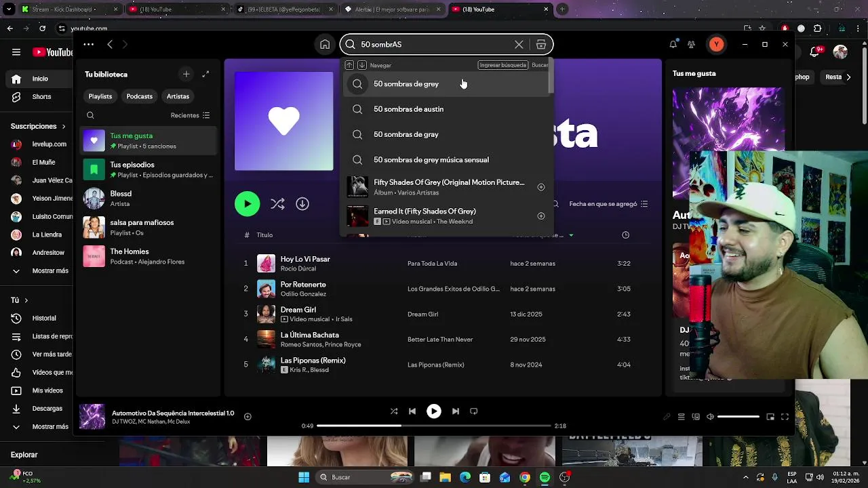This screenshot has height=488, width=868.
Task: Toggle YouTube hamburger guide menu
Action: coord(16,52)
